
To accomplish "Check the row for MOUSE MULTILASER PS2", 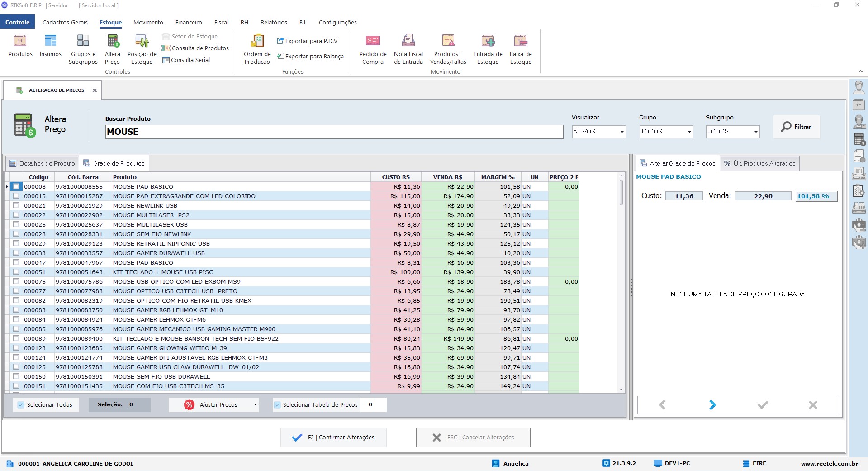I will [16, 215].
